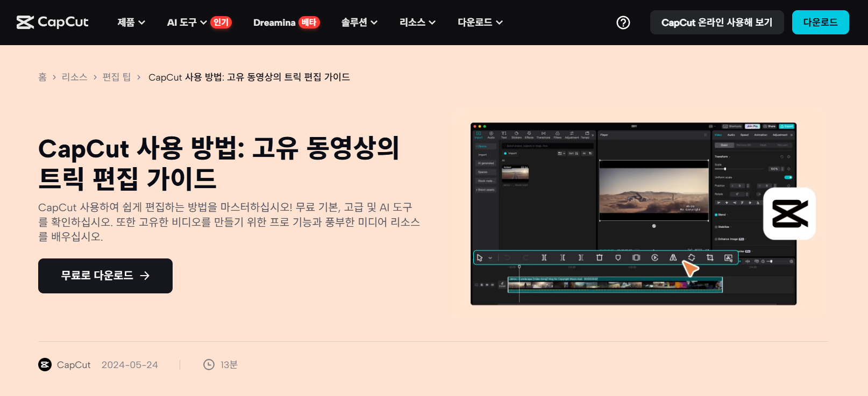
Task: Click the freeze-frame icon in the editor toolbar
Action: [636, 257]
